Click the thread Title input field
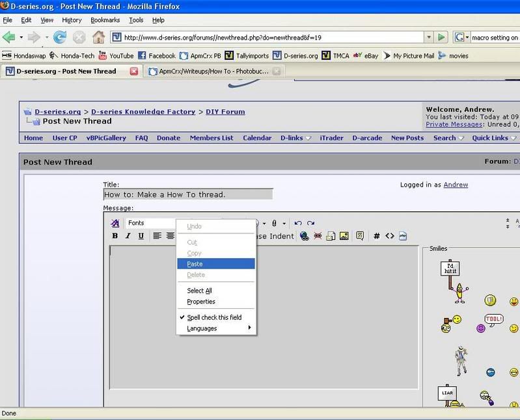 (x=187, y=194)
